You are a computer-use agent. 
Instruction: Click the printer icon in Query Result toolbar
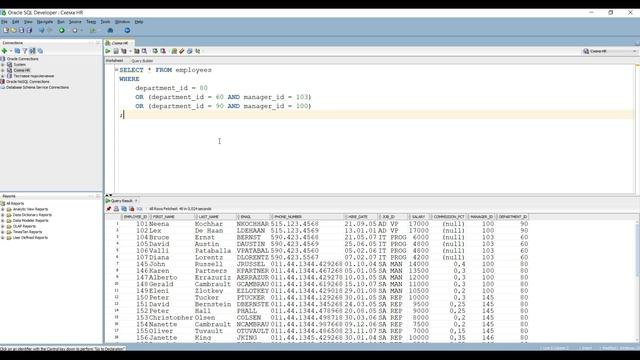pos(116,209)
